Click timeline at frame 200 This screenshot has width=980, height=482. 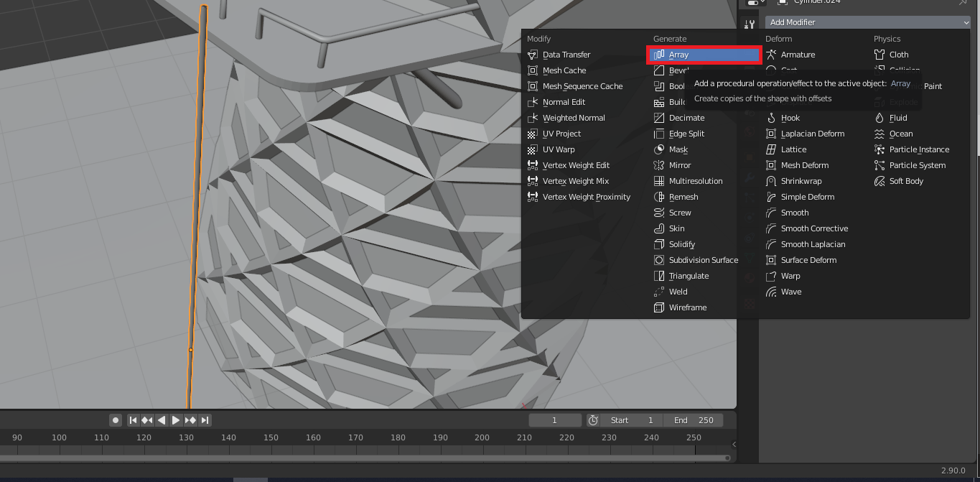tap(482, 437)
